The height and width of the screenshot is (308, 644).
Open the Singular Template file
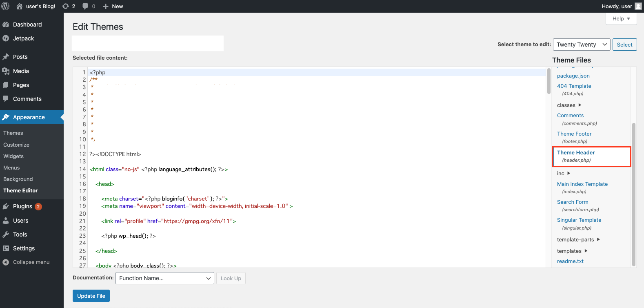[579, 220]
